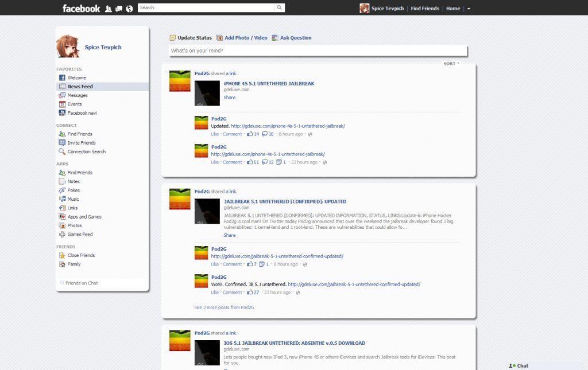Open messages icon in top bar
588x370 pixels.
(119, 9)
